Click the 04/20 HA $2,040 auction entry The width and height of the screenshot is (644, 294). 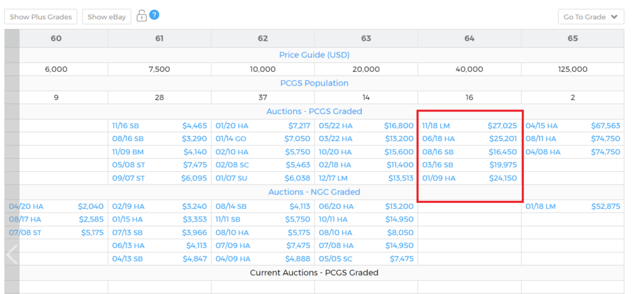click(56, 206)
